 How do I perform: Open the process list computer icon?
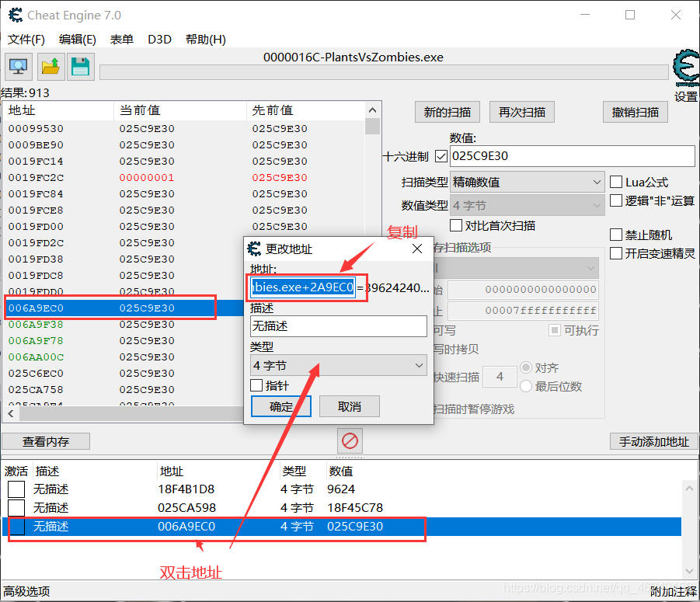pyautogui.click(x=19, y=67)
